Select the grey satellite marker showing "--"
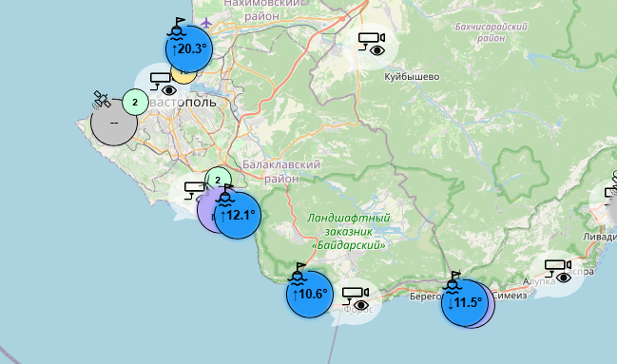 114,123
